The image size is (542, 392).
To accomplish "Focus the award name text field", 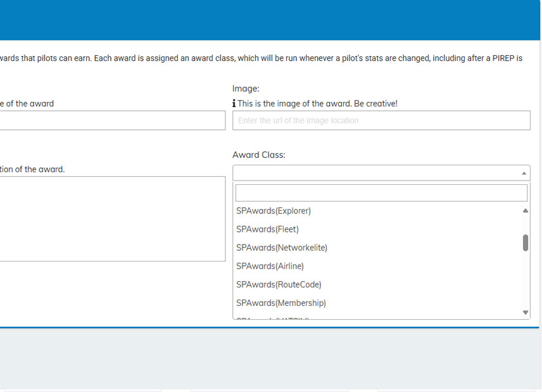I will (x=112, y=120).
